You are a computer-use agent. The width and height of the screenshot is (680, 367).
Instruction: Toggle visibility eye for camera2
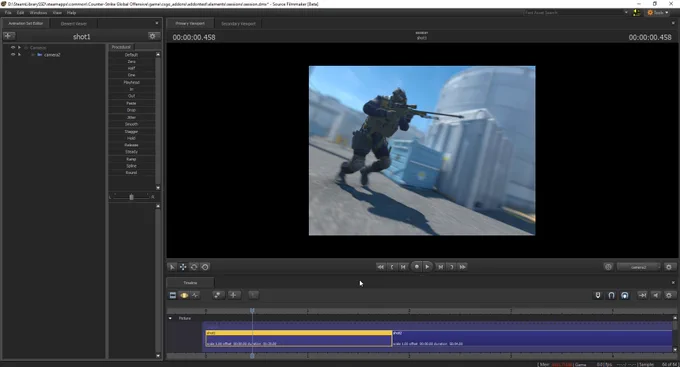pyautogui.click(x=13, y=55)
